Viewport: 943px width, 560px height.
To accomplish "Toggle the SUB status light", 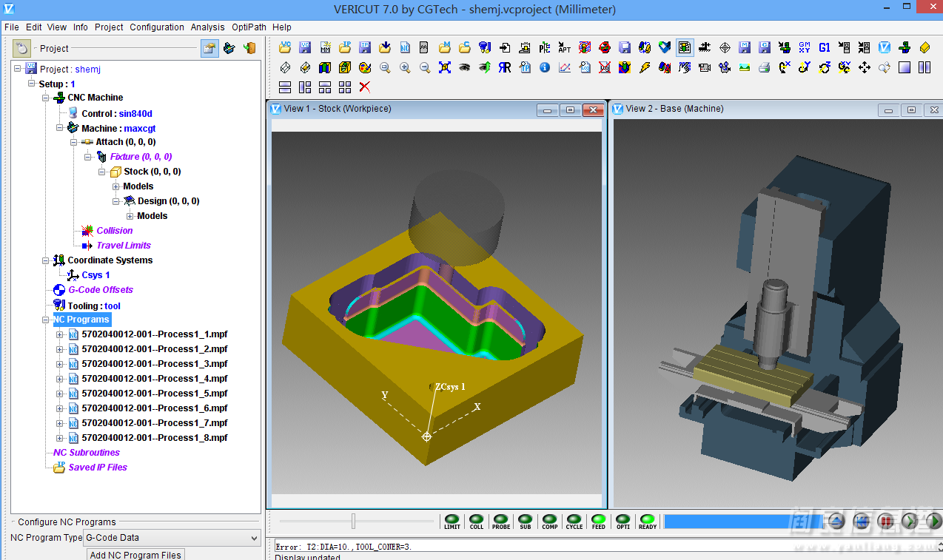I will pos(526,522).
